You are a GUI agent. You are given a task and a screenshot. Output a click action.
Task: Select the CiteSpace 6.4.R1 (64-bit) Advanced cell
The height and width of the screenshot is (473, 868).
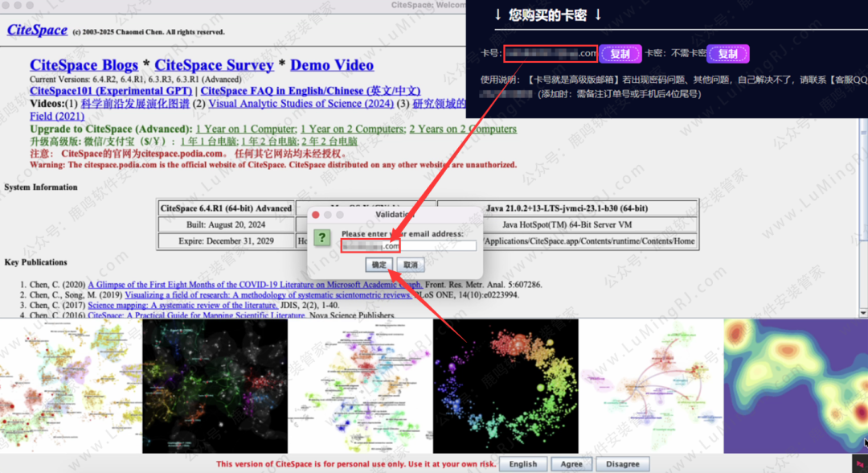(x=226, y=208)
